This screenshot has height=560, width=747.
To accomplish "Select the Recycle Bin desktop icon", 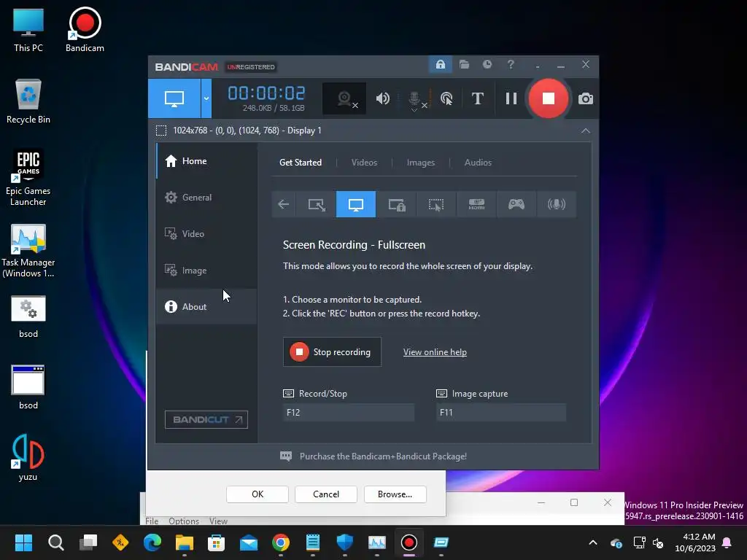I will (x=28, y=101).
